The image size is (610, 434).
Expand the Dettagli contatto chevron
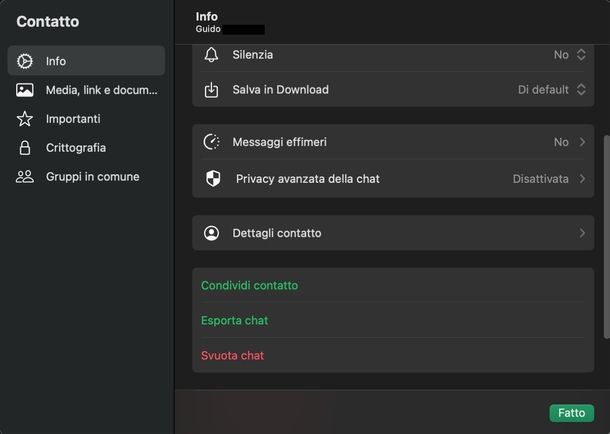click(582, 233)
